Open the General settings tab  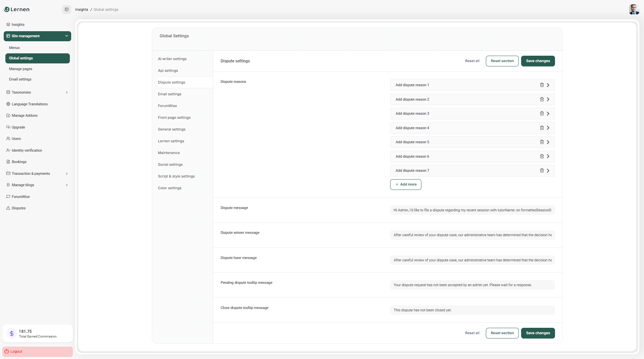(x=172, y=129)
